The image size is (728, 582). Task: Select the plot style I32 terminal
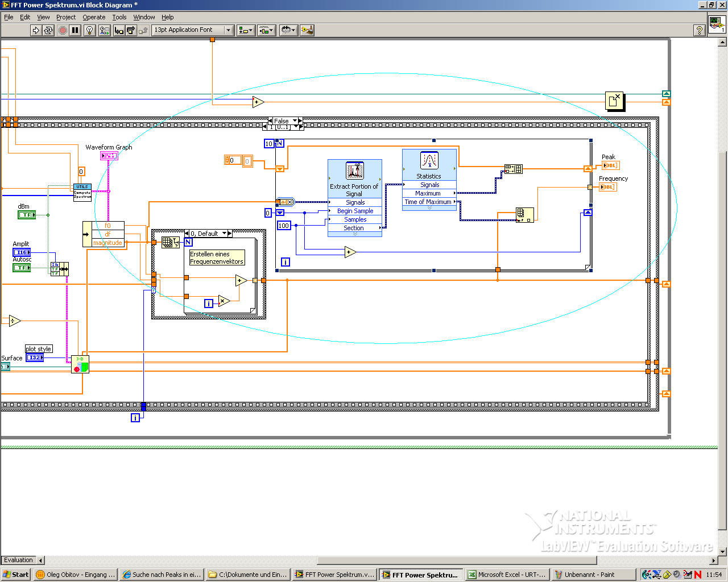click(35, 357)
